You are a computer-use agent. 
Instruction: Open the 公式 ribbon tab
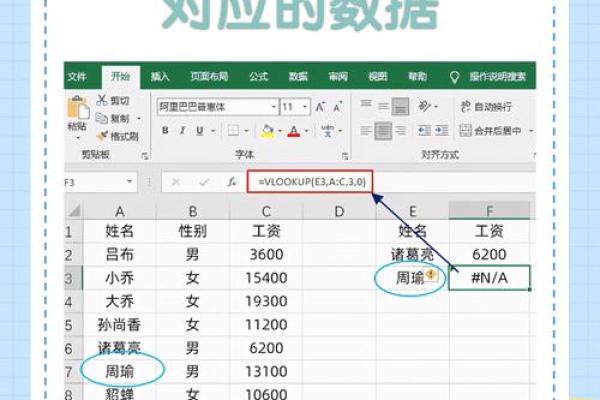pyautogui.click(x=259, y=77)
